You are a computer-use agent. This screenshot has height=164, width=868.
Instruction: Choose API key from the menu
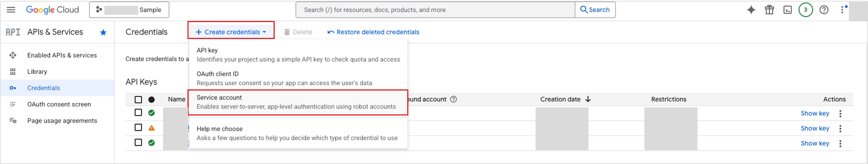point(298,55)
